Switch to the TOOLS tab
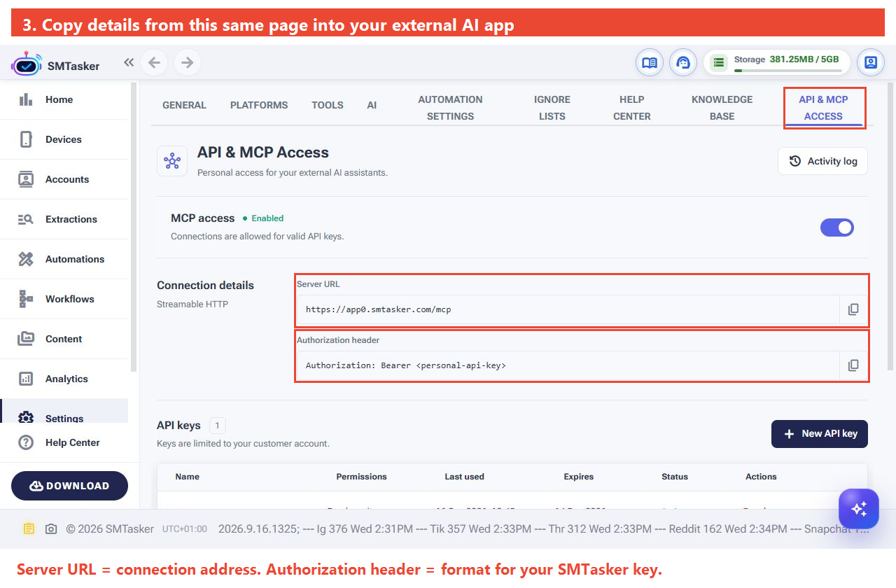This screenshot has width=896, height=588. (328, 105)
